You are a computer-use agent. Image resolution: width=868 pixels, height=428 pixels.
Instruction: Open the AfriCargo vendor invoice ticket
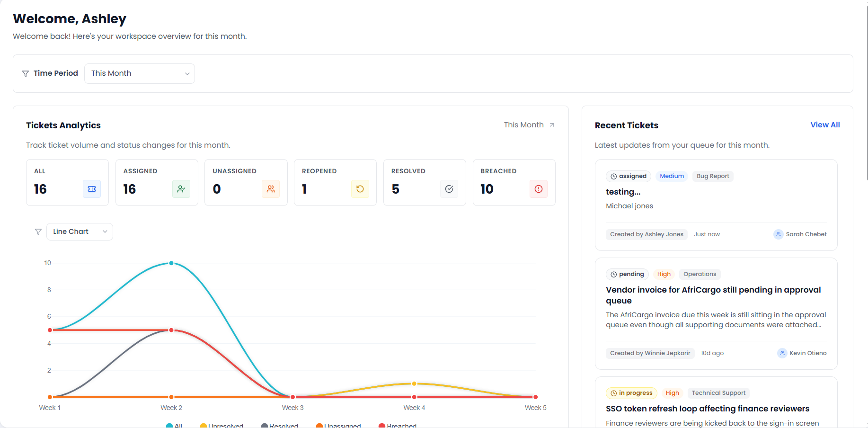713,295
